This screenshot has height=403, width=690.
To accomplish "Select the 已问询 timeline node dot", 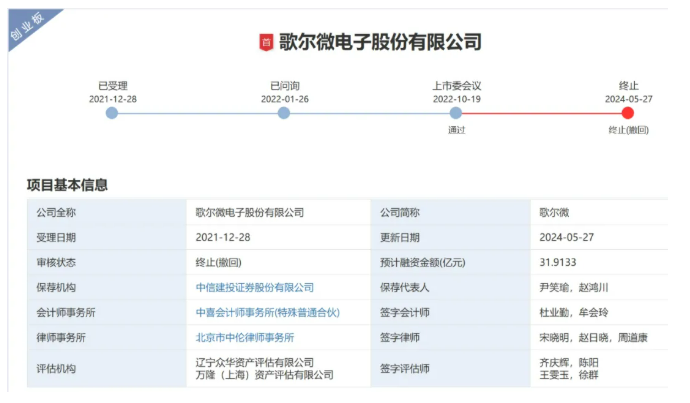I will click(x=284, y=113).
